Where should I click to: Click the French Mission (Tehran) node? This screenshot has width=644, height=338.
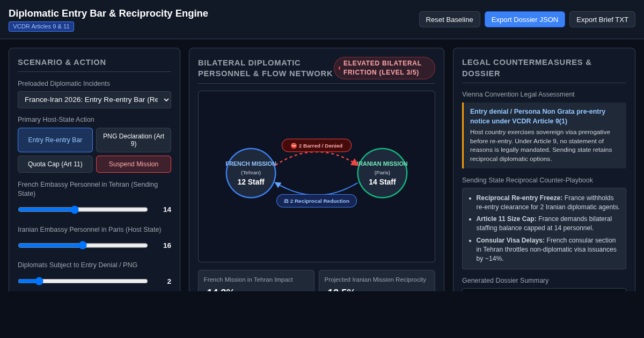click(251, 173)
